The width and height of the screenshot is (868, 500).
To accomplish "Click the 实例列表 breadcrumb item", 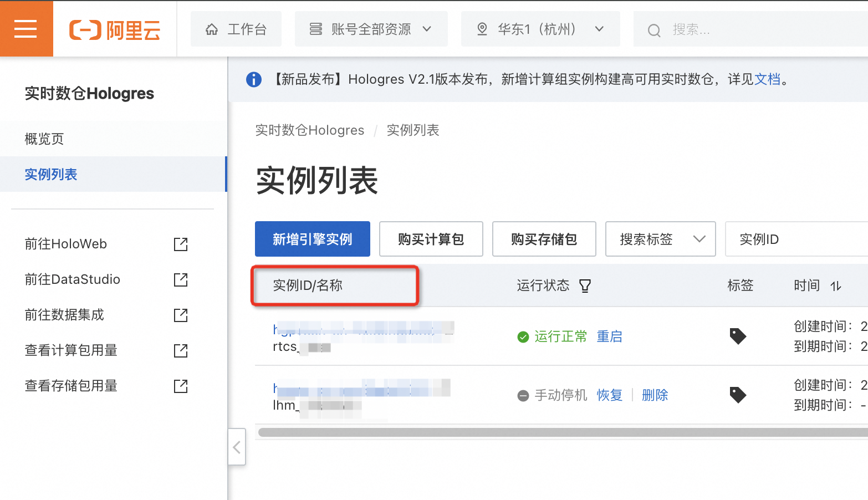I will click(413, 130).
